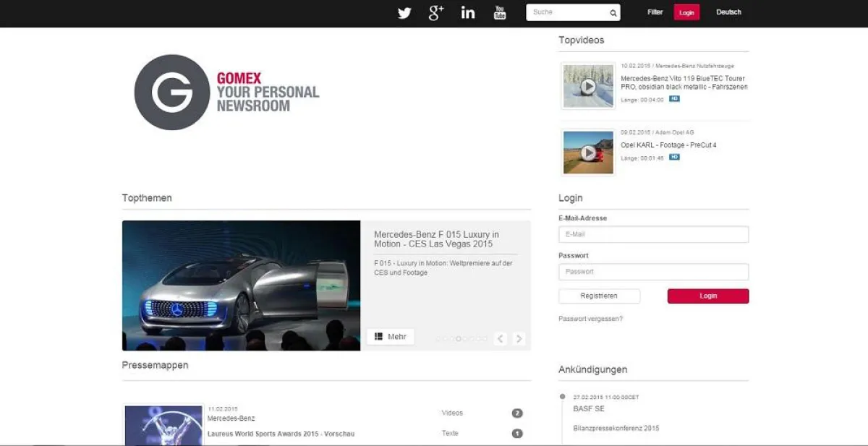Click the GOMEX logo
The width and height of the screenshot is (868, 446).
pos(226,93)
